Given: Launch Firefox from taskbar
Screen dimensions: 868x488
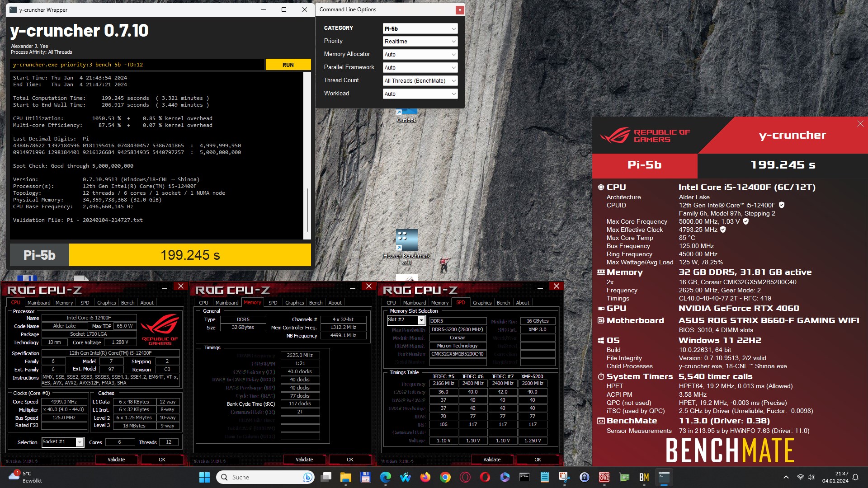Looking at the screenshot, I should pyautogui.click(x=425, y=477).
